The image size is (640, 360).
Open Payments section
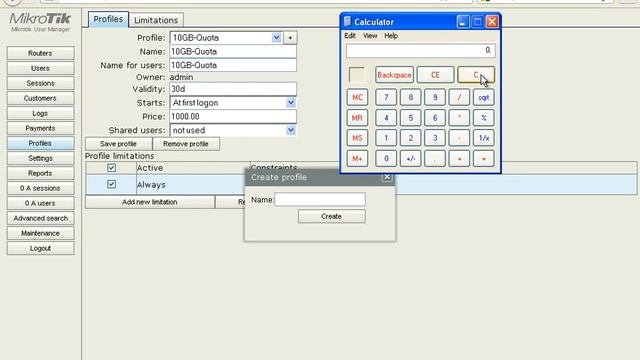click(40, 128)
